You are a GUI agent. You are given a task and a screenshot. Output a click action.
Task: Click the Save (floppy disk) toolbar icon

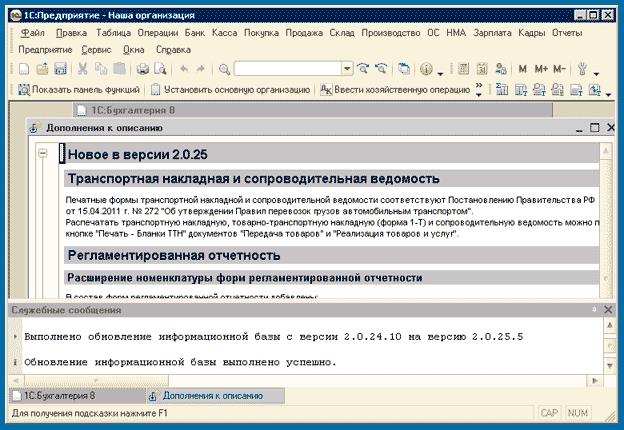click(60, 69)
